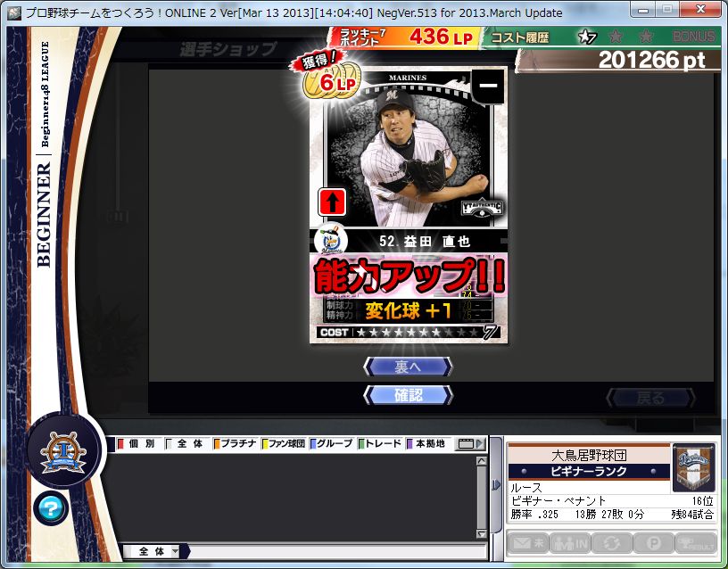Collapse chat panel with side arrow
Screen dimensions: 728x569
(x=496, y=486)
